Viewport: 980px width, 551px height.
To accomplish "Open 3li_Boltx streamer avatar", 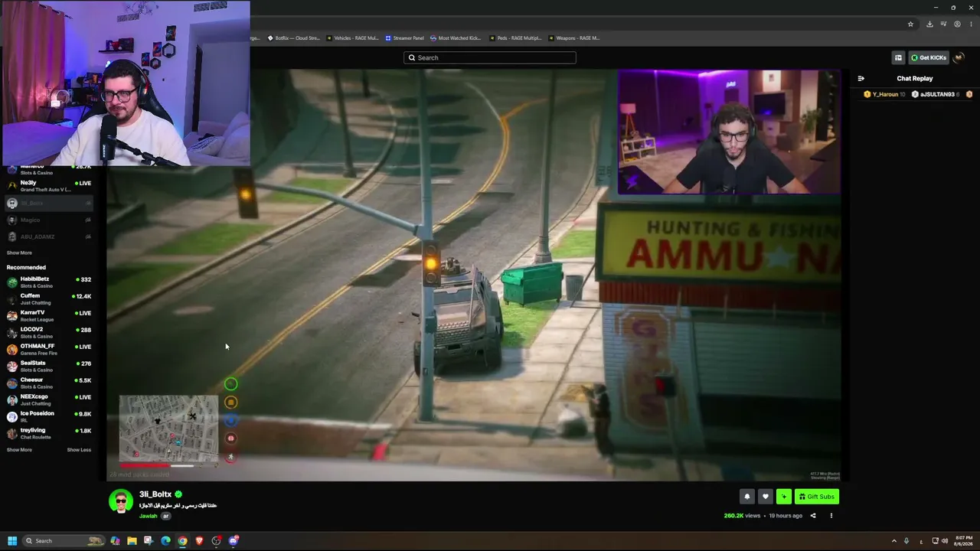I will click(121, 501).
